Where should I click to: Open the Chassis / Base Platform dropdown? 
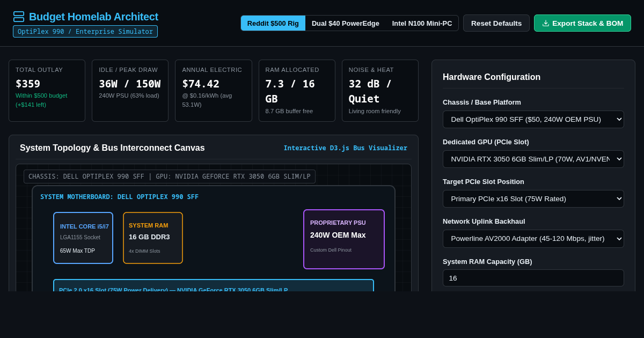533,119
